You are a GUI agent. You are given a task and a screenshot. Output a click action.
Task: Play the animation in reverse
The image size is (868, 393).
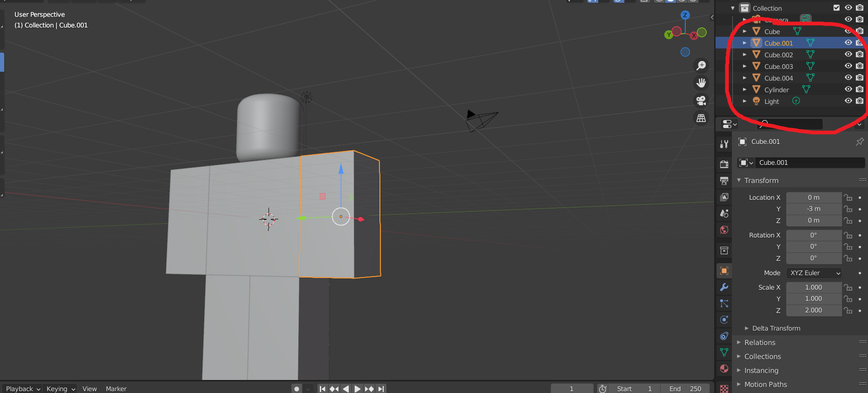(346, 388)
